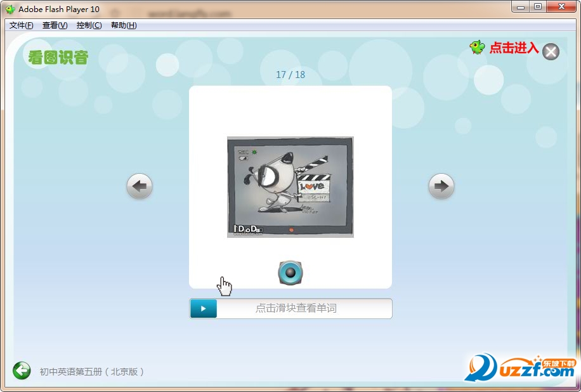Open the 查看(V) menu
Screen dimensions: 581x392
(x=55, y=25)
